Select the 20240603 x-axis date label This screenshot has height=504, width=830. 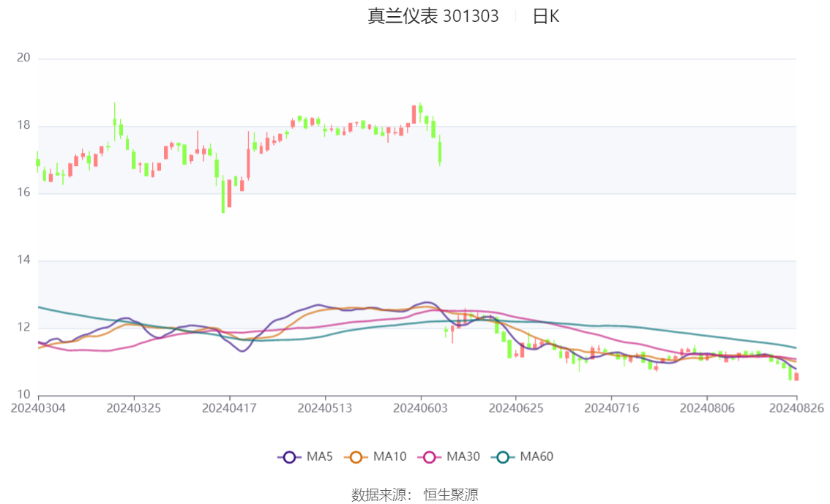click(x=420, y=407)
